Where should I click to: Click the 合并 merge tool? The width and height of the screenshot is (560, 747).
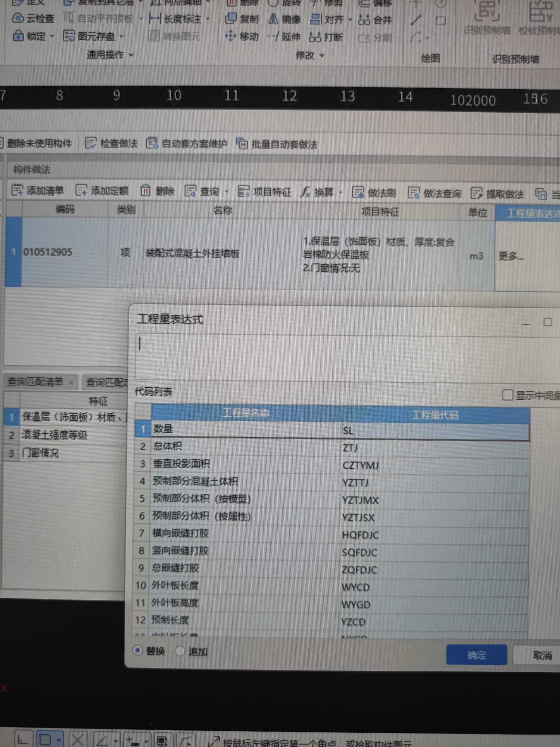point(374,19)
